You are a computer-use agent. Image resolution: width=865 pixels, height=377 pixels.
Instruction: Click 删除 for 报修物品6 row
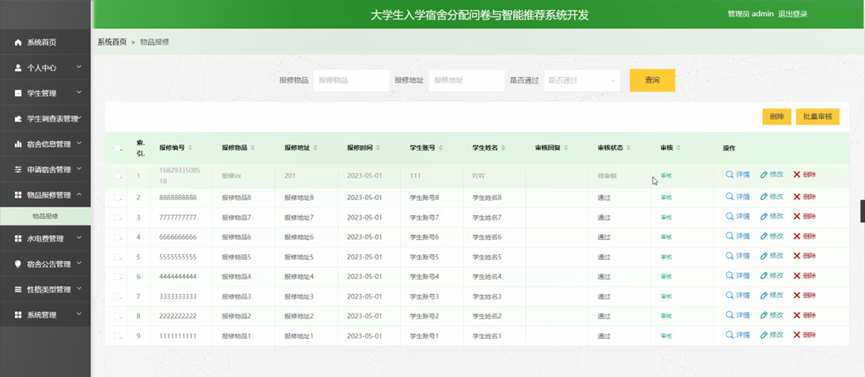click(x=805, y=236)
